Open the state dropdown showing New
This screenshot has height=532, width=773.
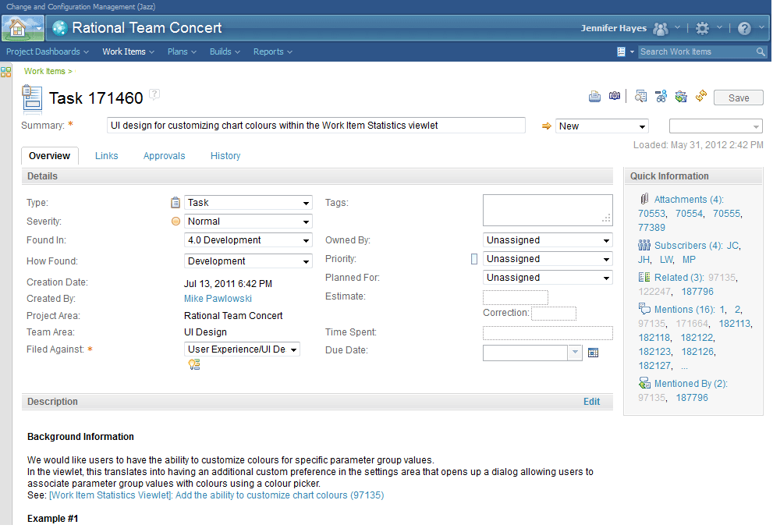(x=602, y=126)
